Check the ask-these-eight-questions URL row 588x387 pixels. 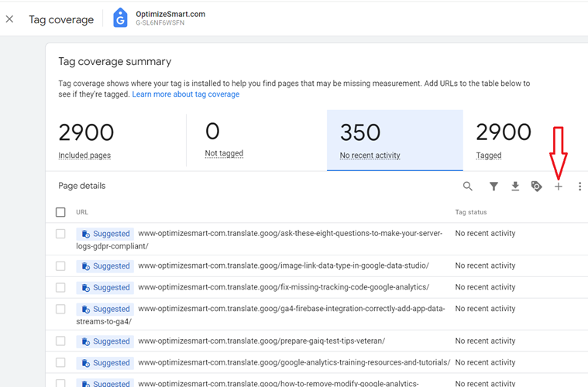pos(60,234)
